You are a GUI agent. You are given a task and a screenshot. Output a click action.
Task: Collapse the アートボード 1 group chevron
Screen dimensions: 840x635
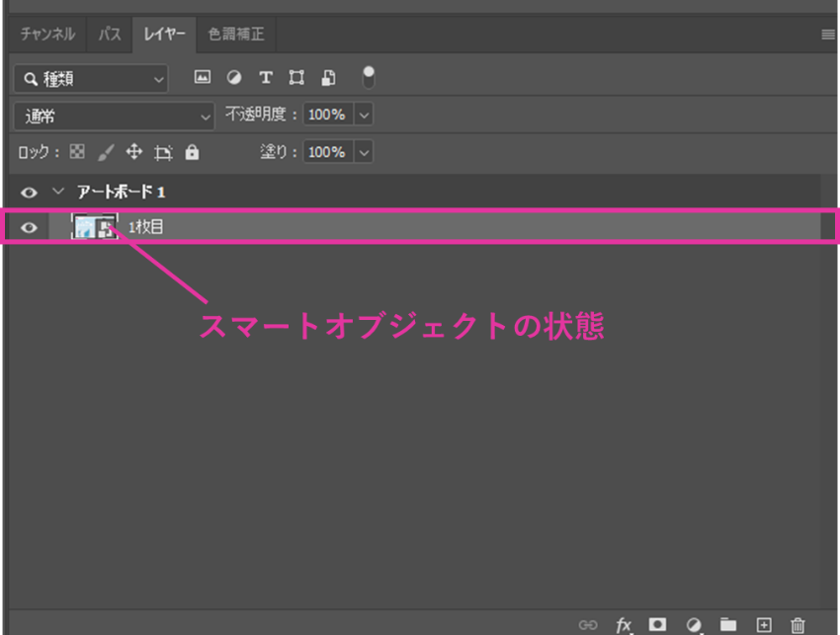(58, 192)
